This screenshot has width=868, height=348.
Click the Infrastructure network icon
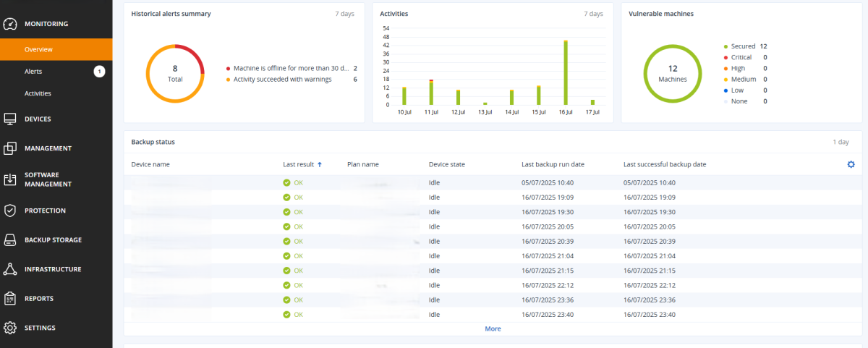[x=10, y=269]
